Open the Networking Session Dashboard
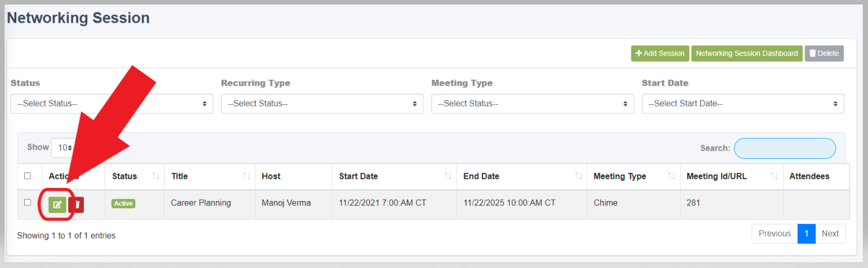The height and width of the screenshot is (268, 868). [746, 53]
